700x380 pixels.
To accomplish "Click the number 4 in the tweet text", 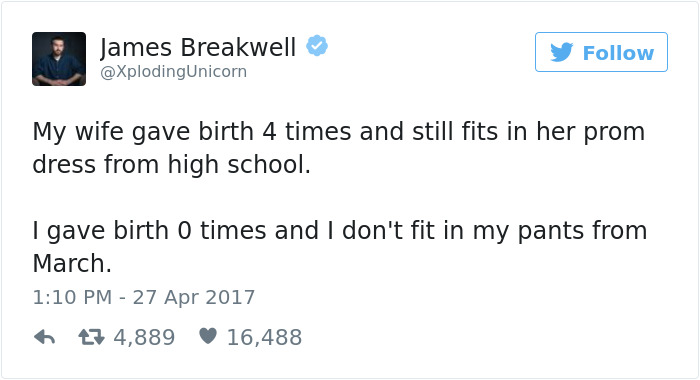I will tap(269, 132).
